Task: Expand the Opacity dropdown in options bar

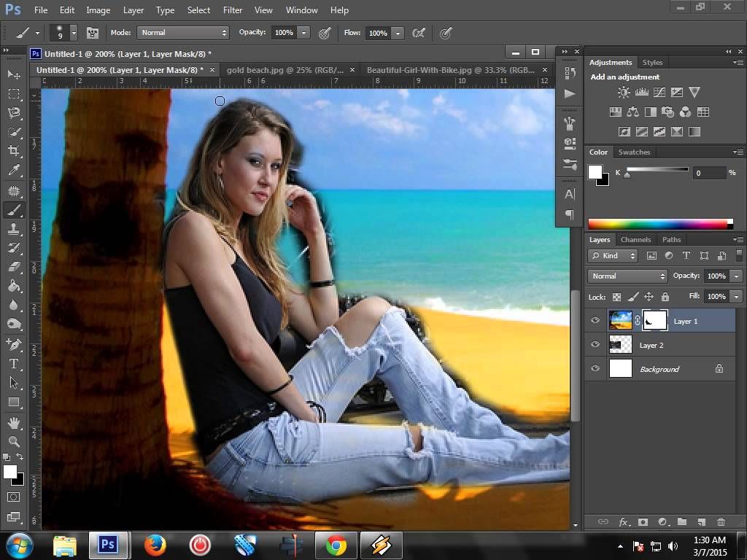Action: 303,33
